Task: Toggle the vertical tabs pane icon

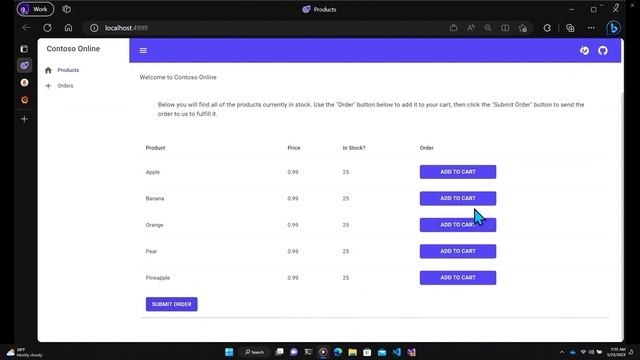Action: click(x=24, y=49)
